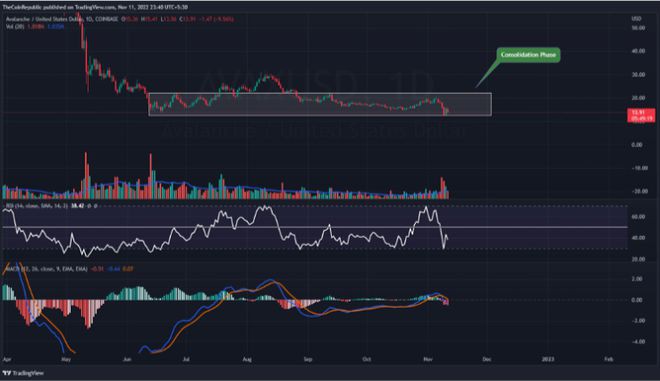Viewport: 660px width, 381px height.
Task: Click the Consolidation Phase callout label
Action: pyautogui.click(x=528, y=55)
